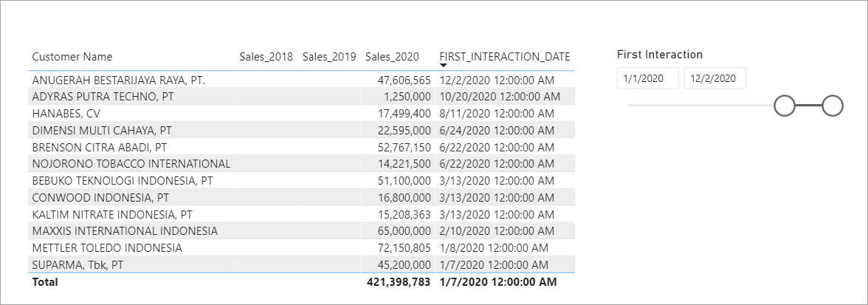Click the Total sales value 421,398,783
868x305 pixels.
coord(399,281)
